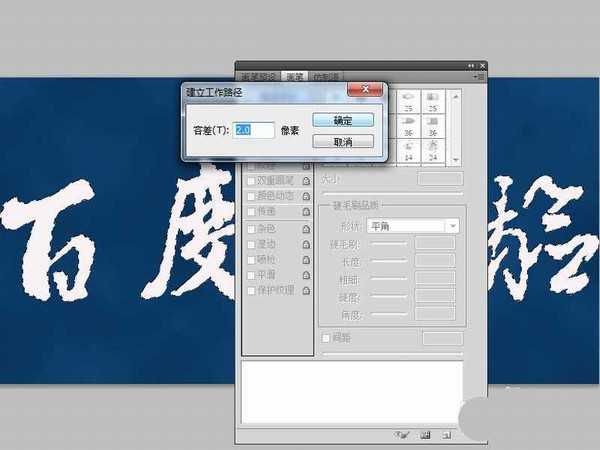Click the 间距 spacing slider below checkbox
Image resolution: width=600 pixels, height=450 pixels.
393,354
